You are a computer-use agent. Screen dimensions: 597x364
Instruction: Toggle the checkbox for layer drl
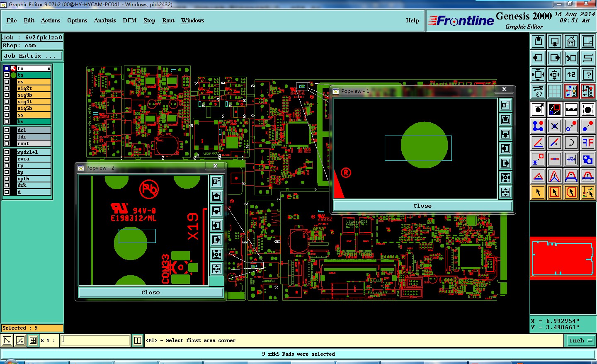pos(7,130)
